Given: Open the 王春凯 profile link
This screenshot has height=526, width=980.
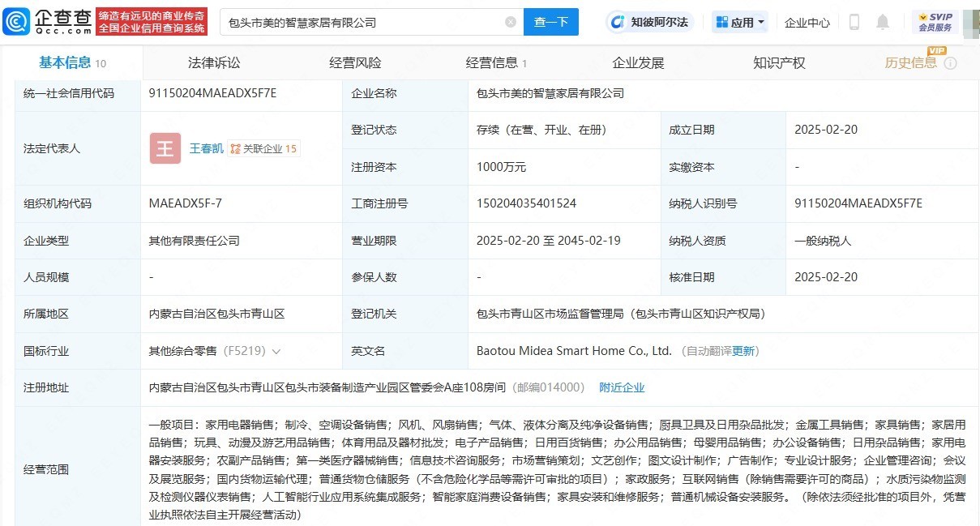Looking at the screenshot, I should pos(206,148).
